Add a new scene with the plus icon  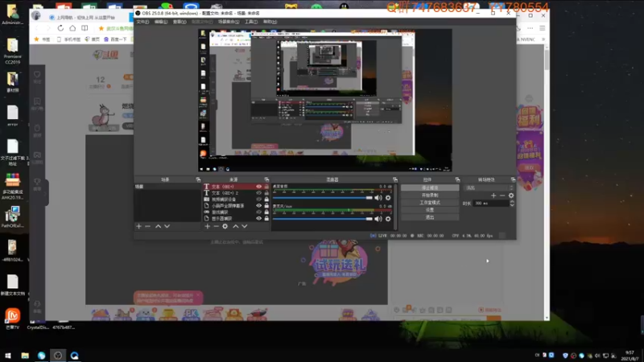138,226
